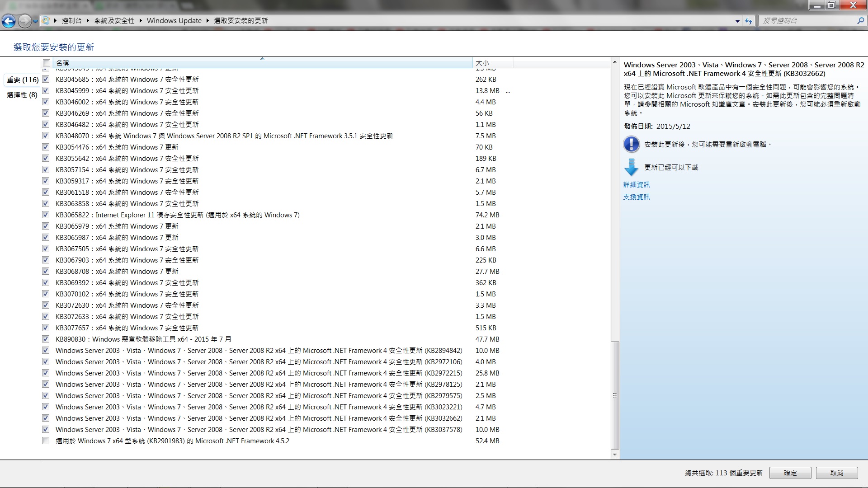
Task: Sort by 大小 column header
Action: (493, 63)
